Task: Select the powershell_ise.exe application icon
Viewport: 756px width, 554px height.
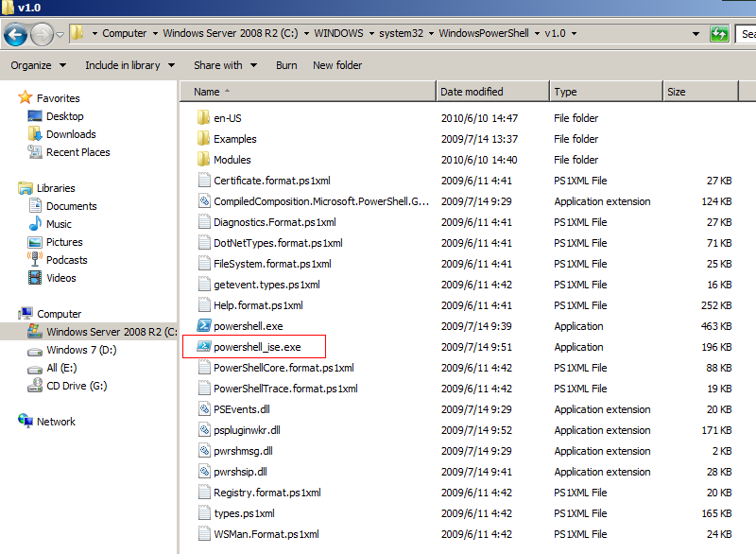Action: pyautogui.click(x=204, y=346)
